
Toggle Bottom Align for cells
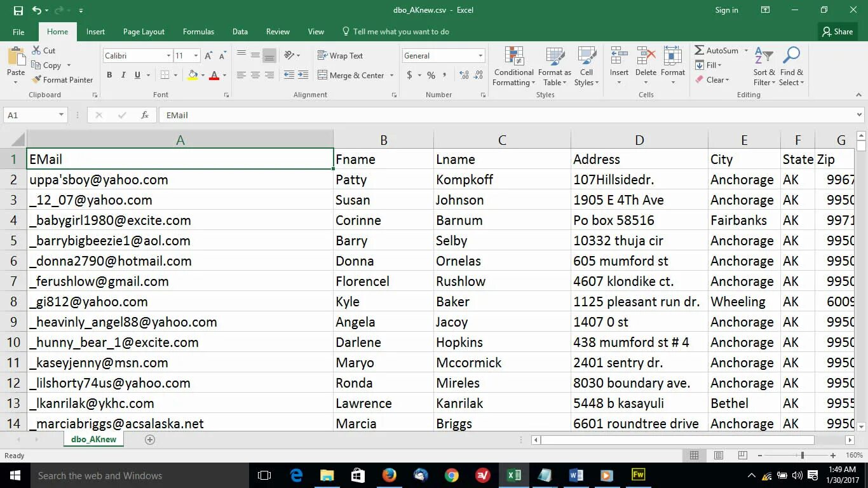point(269,55)
